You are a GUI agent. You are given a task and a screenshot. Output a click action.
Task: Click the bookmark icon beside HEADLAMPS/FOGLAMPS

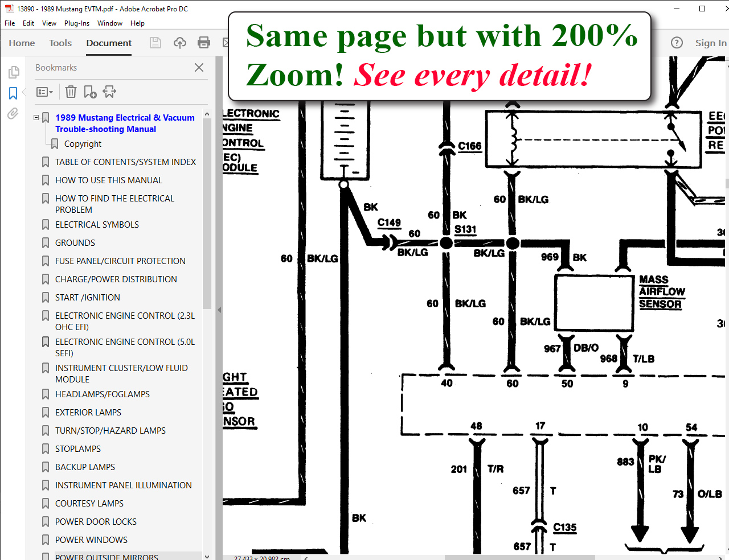coord(46,394)
